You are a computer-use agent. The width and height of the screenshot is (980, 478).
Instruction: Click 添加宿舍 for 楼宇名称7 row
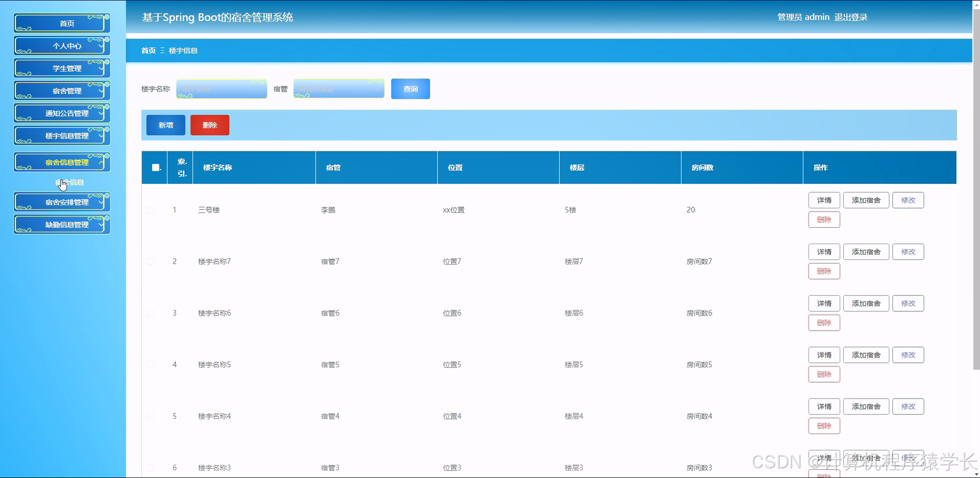coord(866,252)
